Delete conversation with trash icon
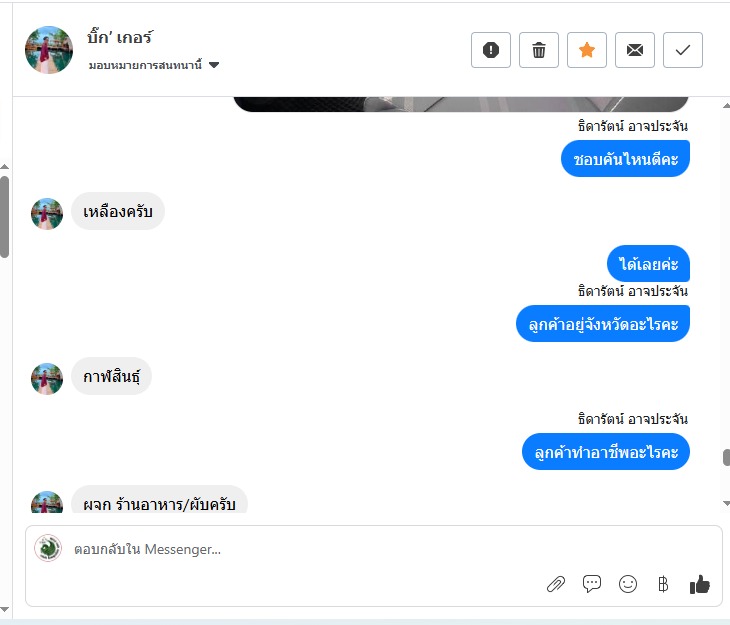730x625 pixels. pyautogui.click(x=539, y=50)
